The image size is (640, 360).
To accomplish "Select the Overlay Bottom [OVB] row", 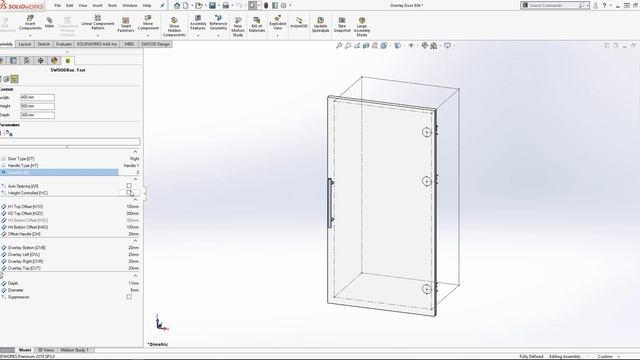I will point(70,247).
